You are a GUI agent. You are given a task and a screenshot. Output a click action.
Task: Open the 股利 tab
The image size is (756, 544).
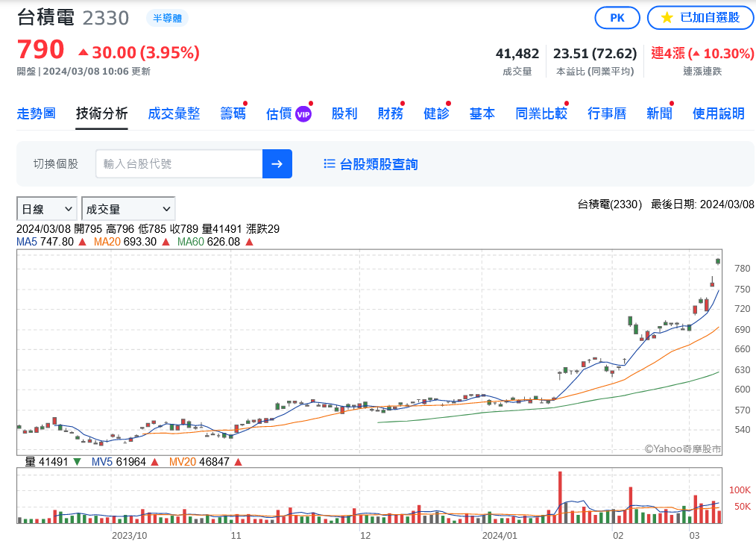click(344, 114)
